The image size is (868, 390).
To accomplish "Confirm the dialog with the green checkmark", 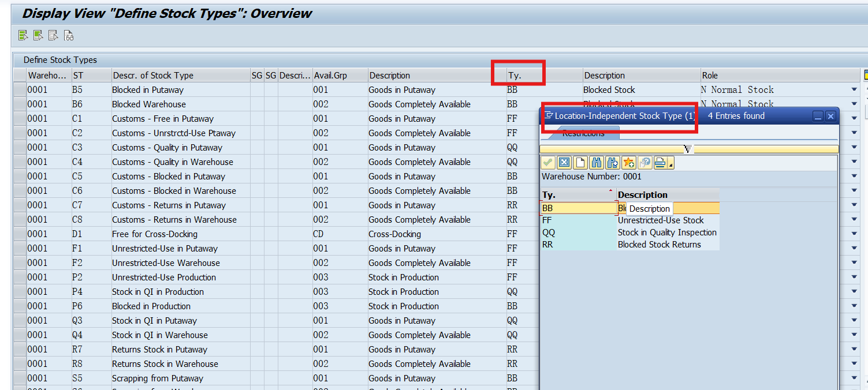I will tap(547, 162).
